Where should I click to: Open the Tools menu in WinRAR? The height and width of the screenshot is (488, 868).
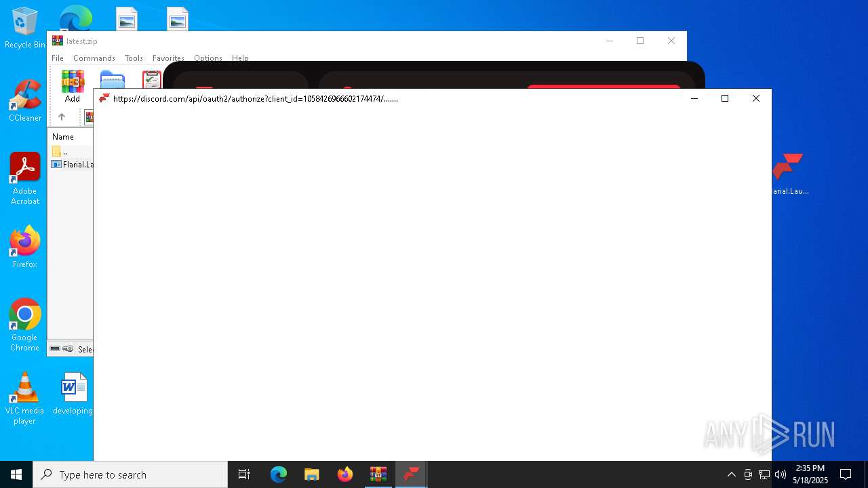click(x=134, y=58)
